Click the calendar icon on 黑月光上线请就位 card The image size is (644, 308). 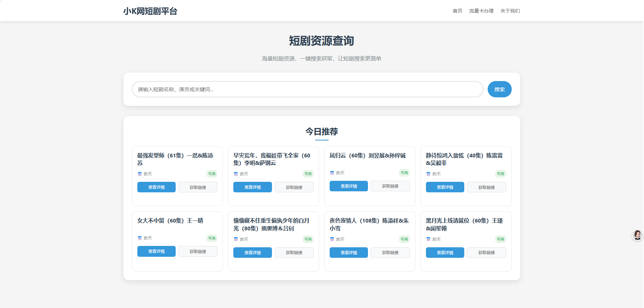[x=428, y=239]
